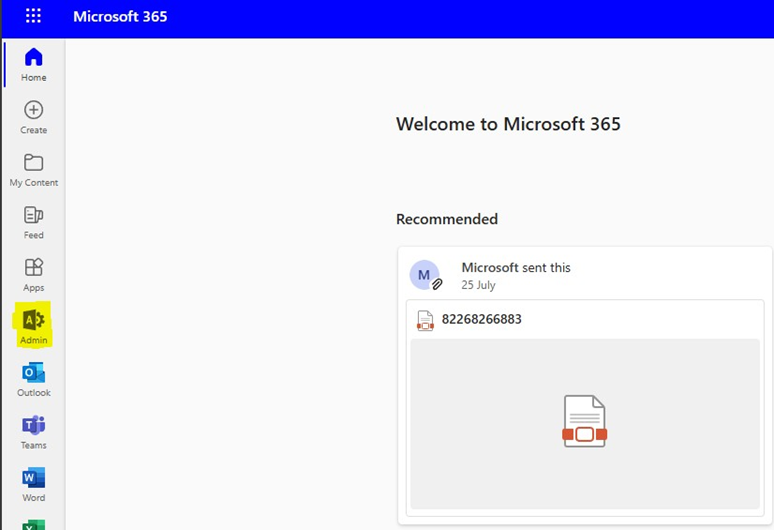The image size is (774, 530).
Task: Open Microsoft Teams app
Action: point(34,431)
